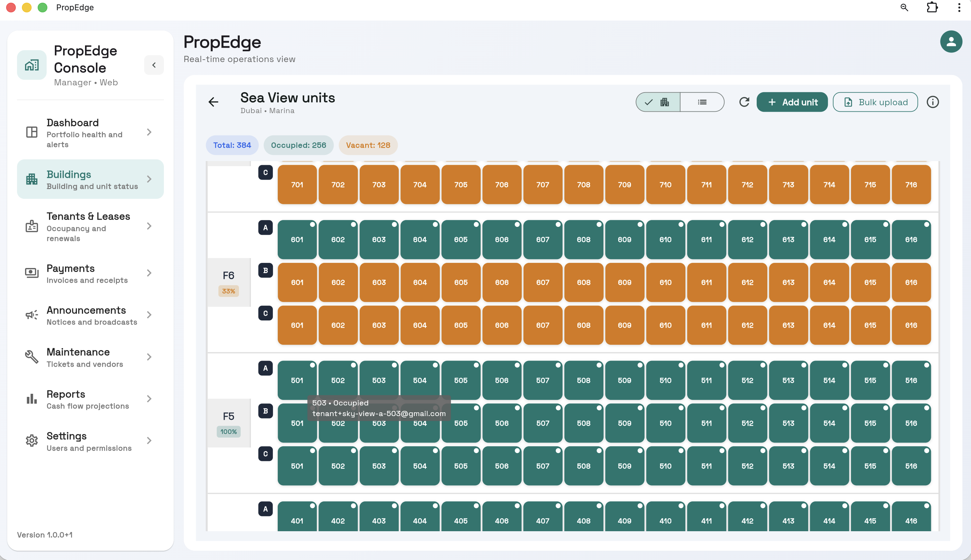Click the Add unit button
The image size is (971, 560).
click(x=792, y=102)
